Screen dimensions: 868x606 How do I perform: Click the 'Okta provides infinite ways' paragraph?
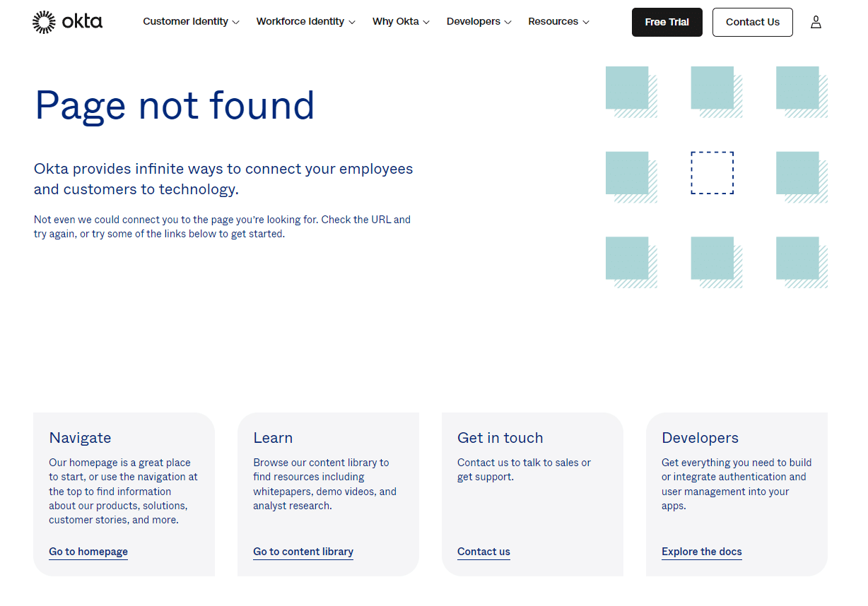tap(223, 179)
